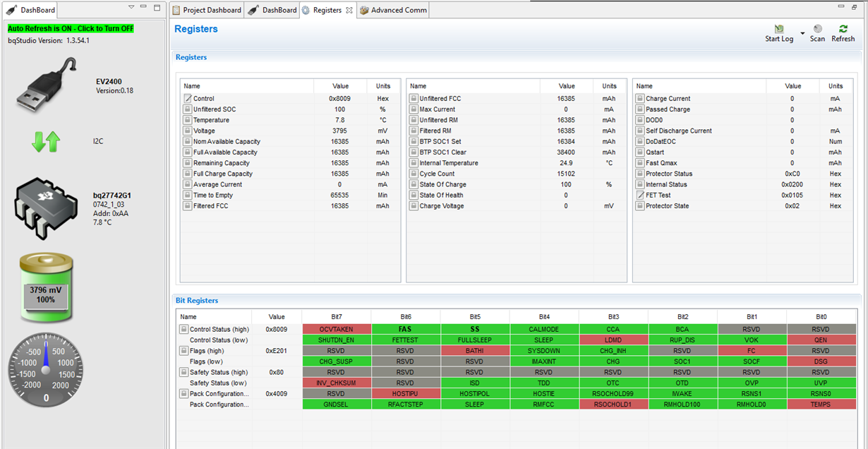This screenshot has height=449, width=868.
Task: Click the Bit Registers section header
Action: 197,300
